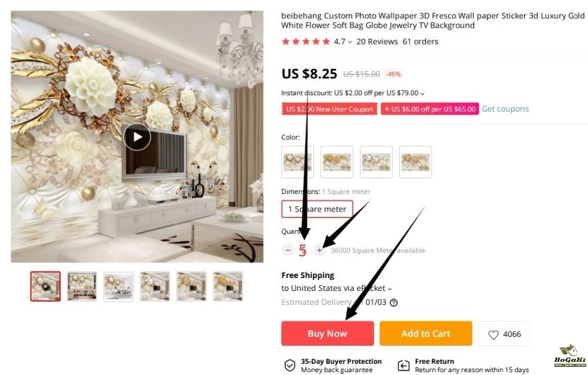This screenshot has width=588, height=375.
Task: Click the HoGaKi logo in the corner
Action: coord(570,356)
